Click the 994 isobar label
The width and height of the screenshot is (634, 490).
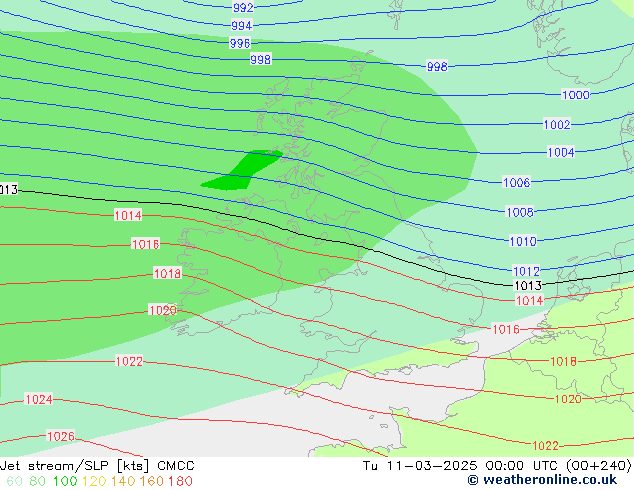tap(242, 25)
